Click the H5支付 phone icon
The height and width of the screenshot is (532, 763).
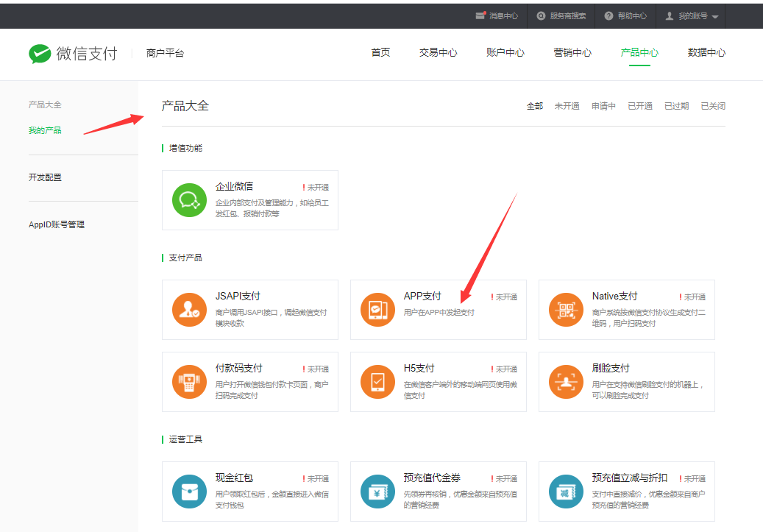[x=378, y=382]
